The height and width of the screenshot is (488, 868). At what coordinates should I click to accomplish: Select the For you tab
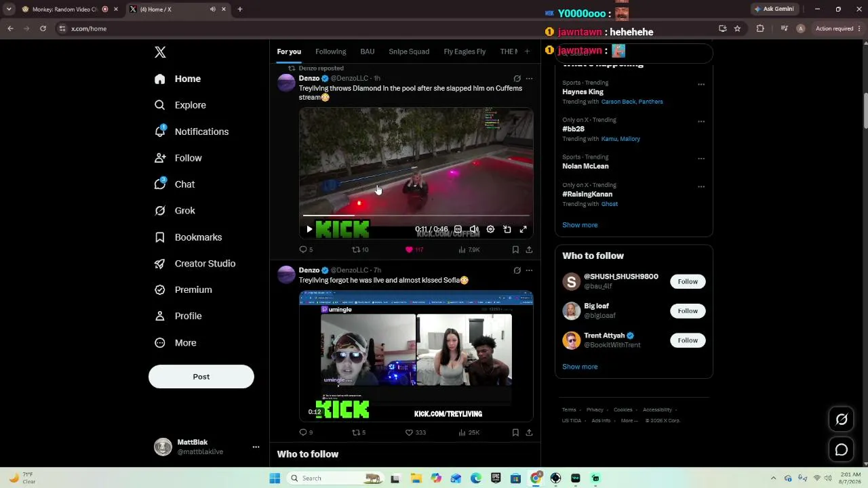(289, 52)
